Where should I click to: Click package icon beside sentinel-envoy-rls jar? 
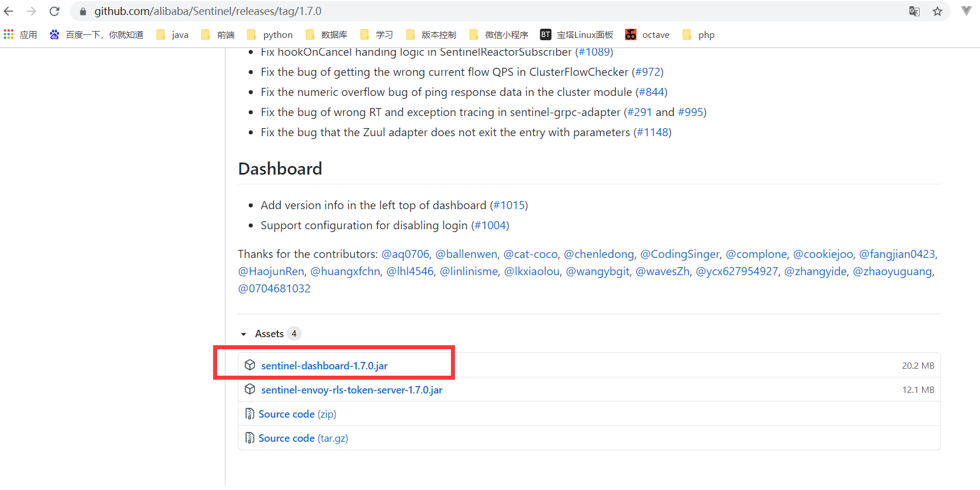coord(250,389)
